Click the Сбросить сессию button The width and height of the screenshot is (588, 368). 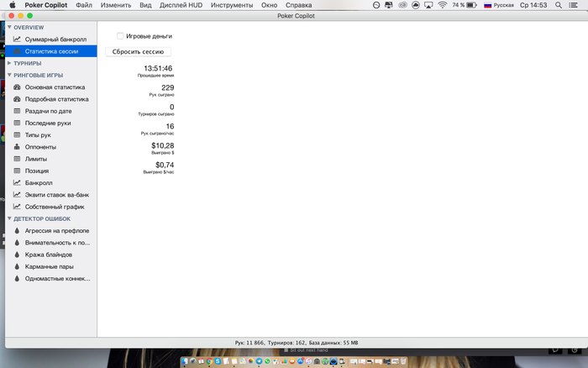[138, 52]
